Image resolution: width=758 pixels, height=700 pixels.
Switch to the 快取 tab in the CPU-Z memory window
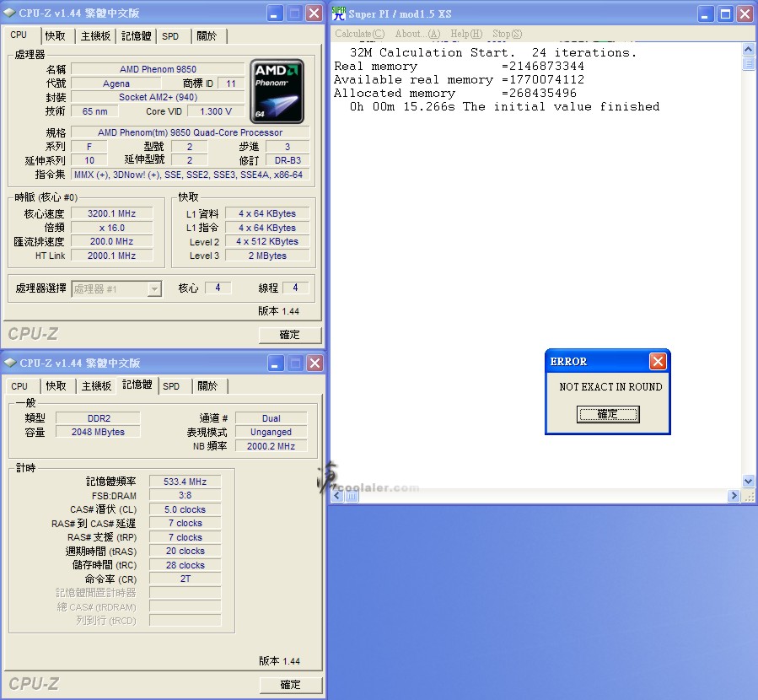pos(56,386)
